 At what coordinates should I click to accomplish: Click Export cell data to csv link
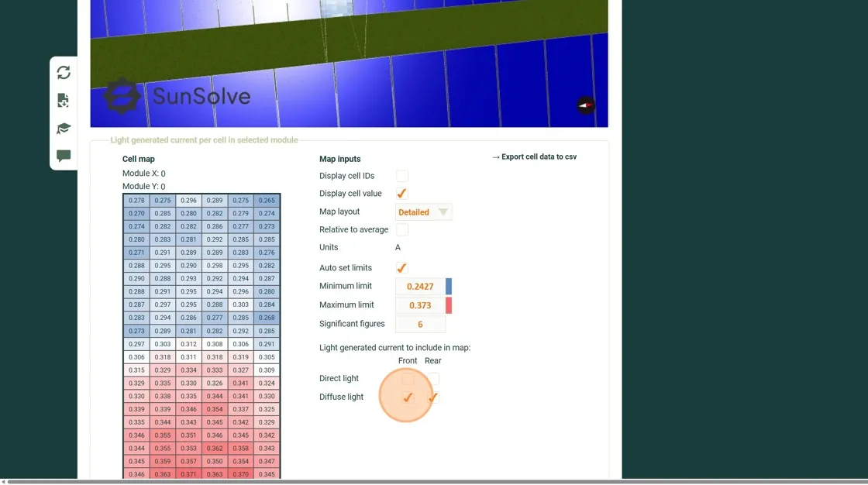535,157
